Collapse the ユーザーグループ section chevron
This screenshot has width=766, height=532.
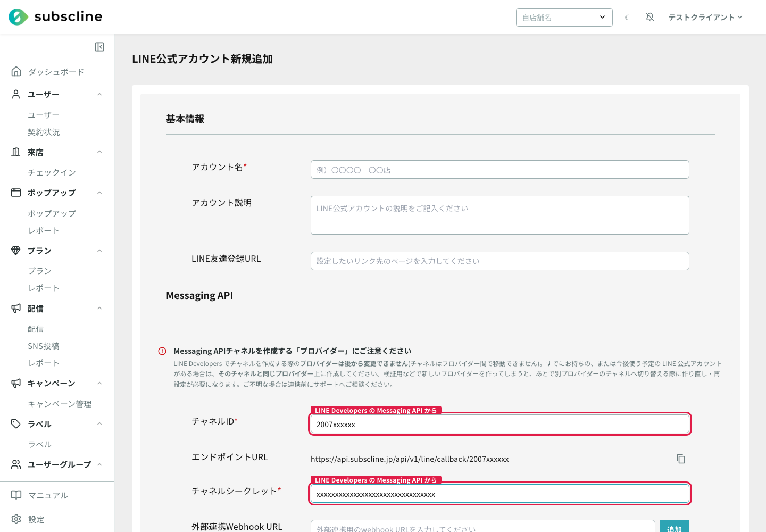(x=99, y=464)
